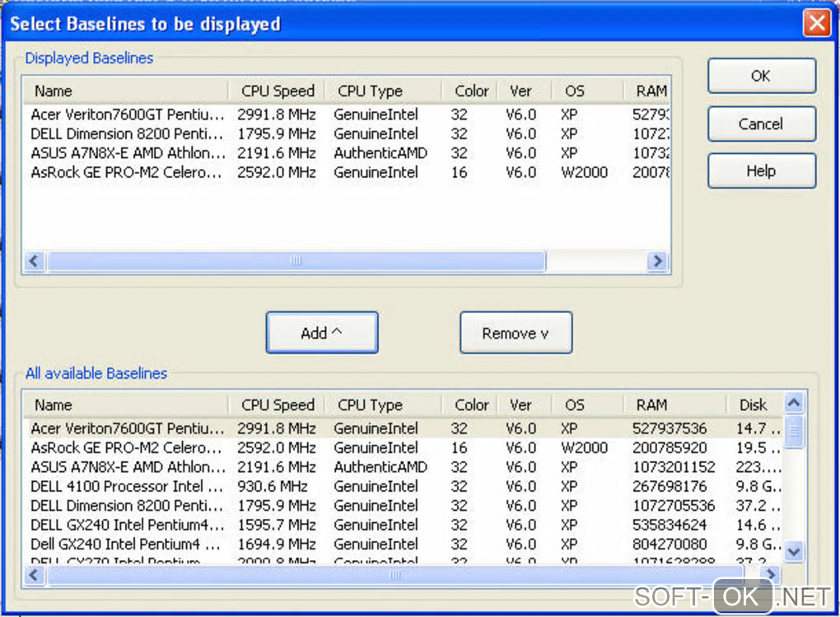Click the Cancel button
This screenshot has width=840, height=617.
pyautogui.click(x=761, y=124)
